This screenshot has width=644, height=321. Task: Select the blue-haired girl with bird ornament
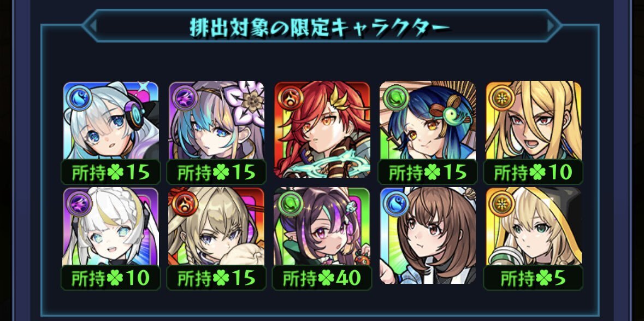click(x=428, y=120)
